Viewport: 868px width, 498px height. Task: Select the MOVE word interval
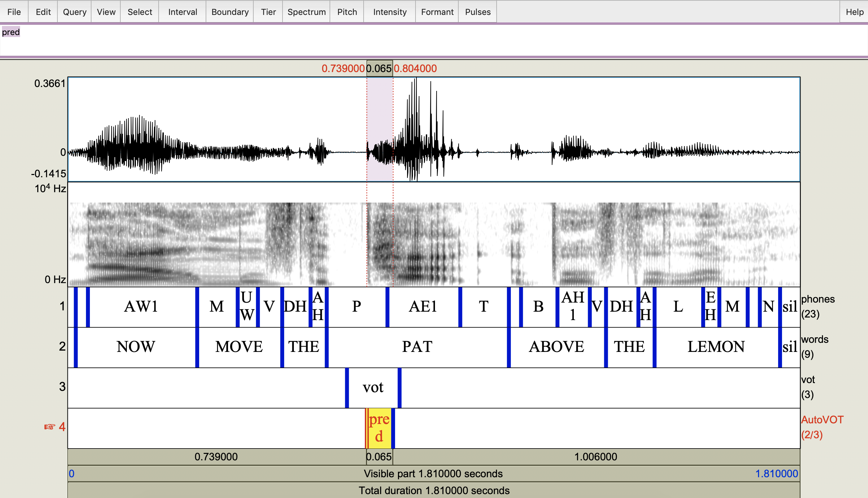tap(239, 347)
